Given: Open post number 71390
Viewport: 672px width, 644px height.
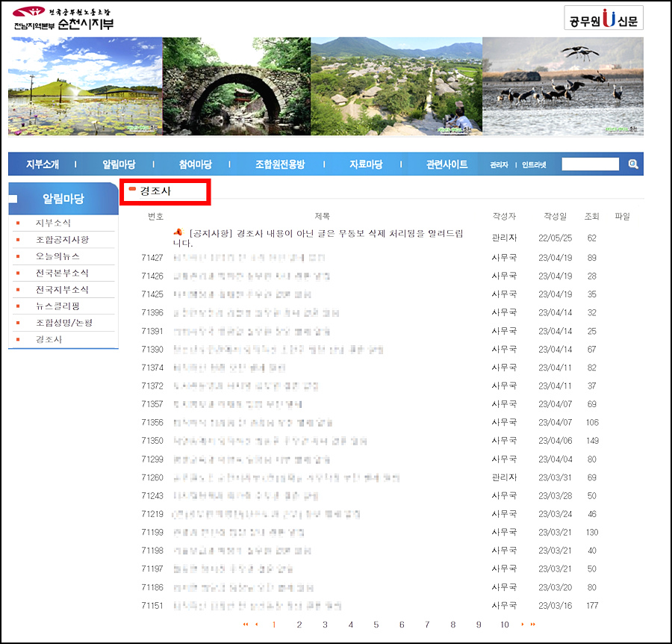Looking at the screenshot, I should (x=279, y=350).
